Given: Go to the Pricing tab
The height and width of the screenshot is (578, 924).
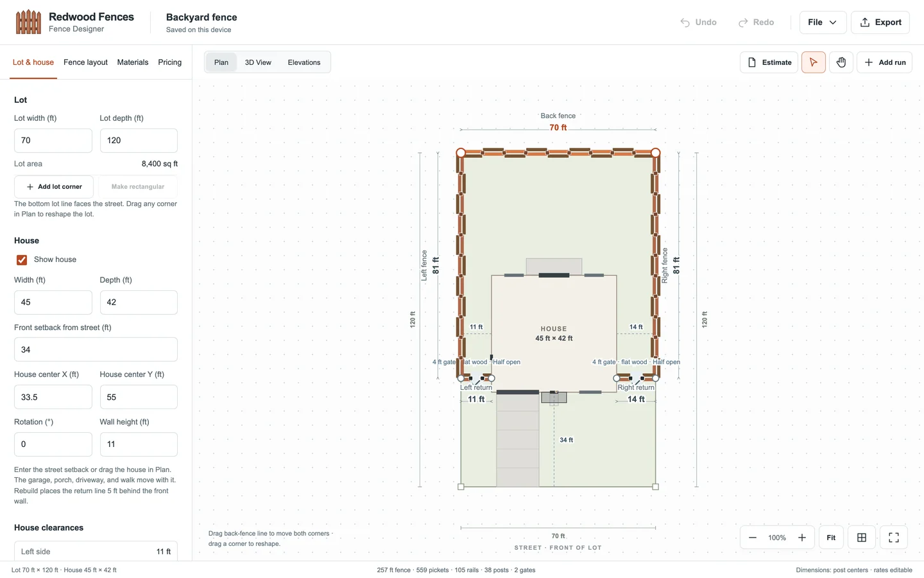Looking at the screenshot, I should pyautogui.click(x=170, y=62).
